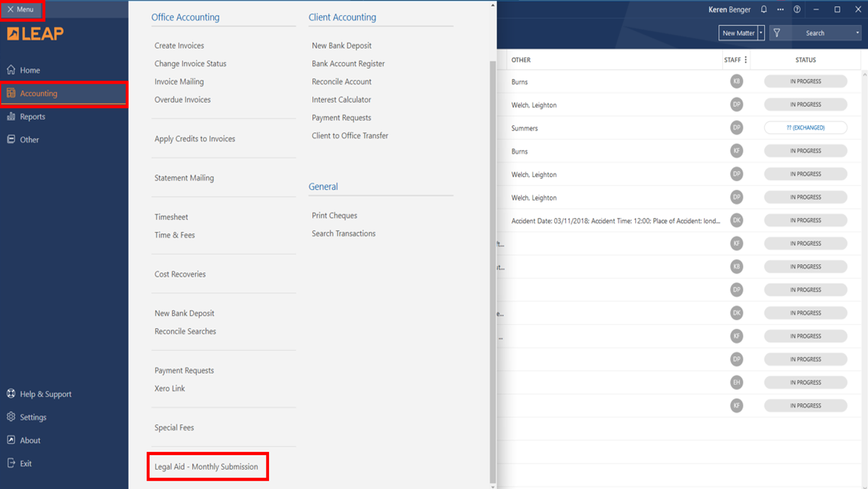Viewport: 868px width, 489px height.
Task: Open the help question mark icon
Action: 797,9
